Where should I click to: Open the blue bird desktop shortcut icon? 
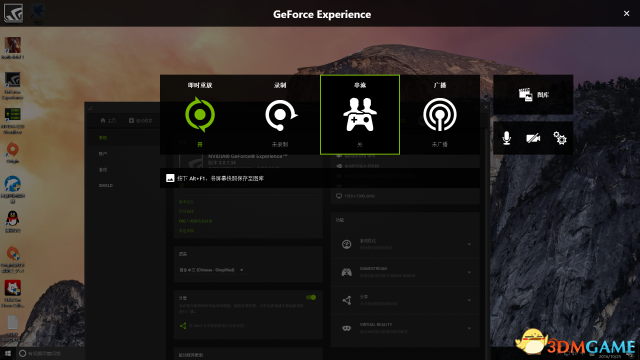coord(13,189)
